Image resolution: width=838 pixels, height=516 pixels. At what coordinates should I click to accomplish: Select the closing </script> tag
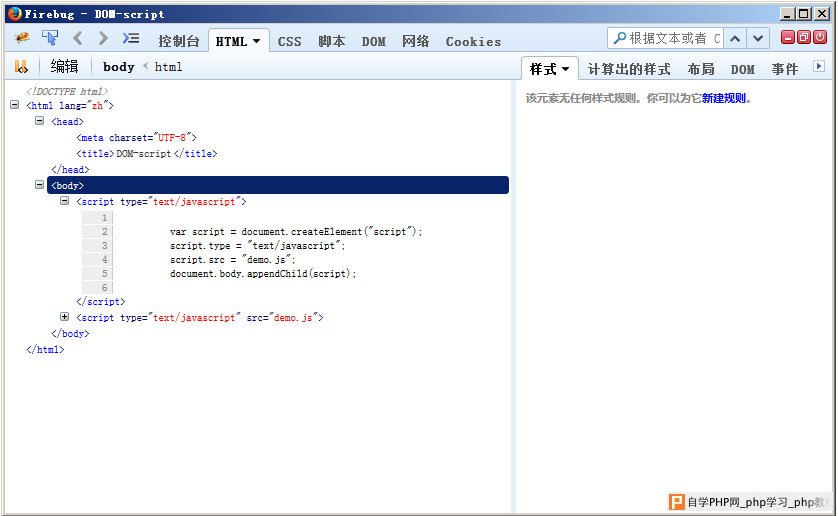[x=100, y=302]
